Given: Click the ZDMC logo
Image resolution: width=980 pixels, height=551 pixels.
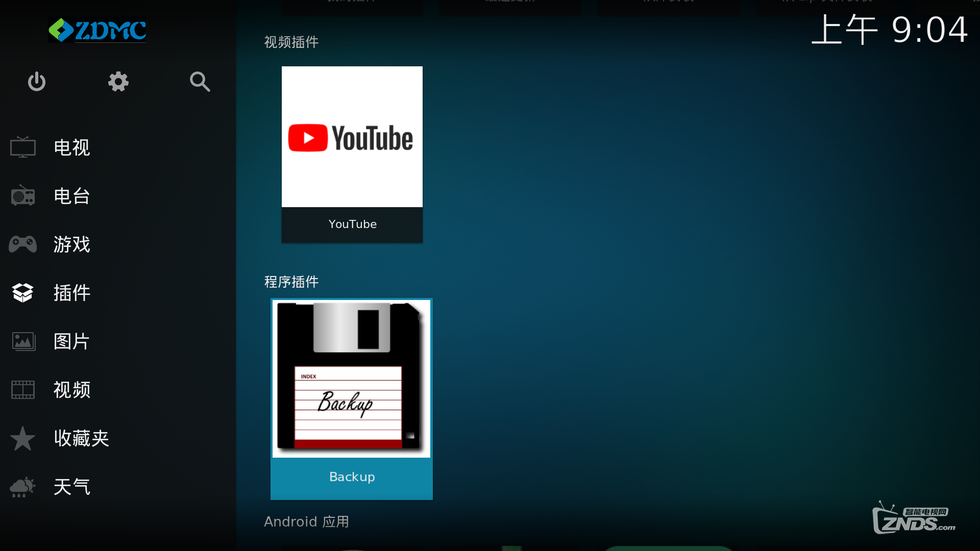Looking at the screenshot, I should [97, 30].
